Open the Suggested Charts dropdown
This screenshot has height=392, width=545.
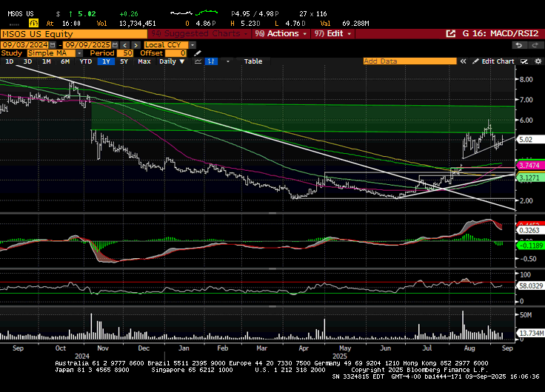(x=199, y=34)
